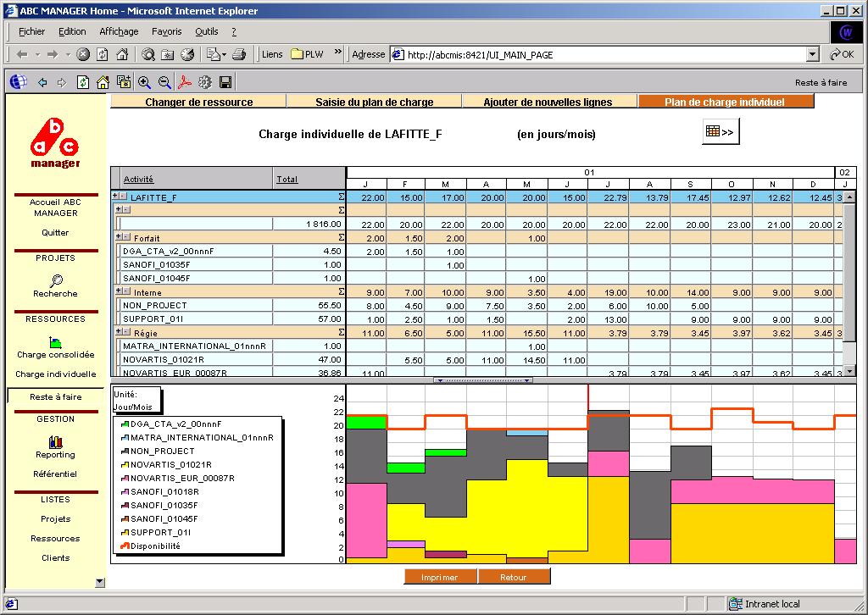
Task: Click the Retour button
Action: (x=513, y=577)
